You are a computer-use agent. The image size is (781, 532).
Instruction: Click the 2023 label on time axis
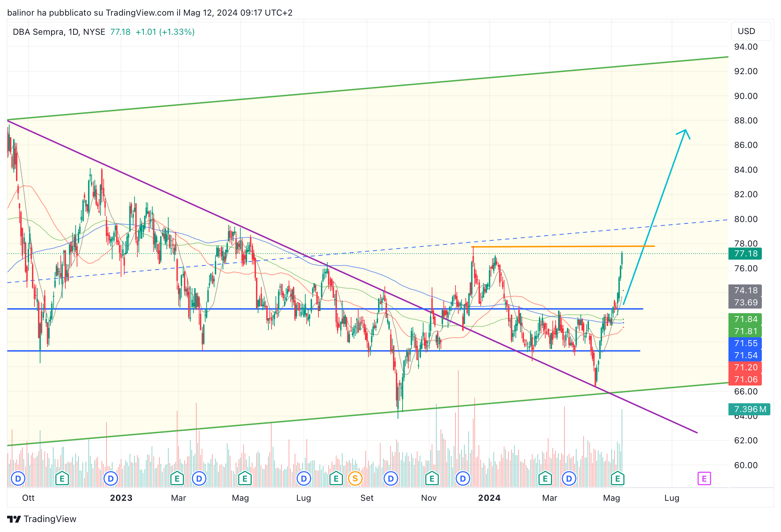121,498
